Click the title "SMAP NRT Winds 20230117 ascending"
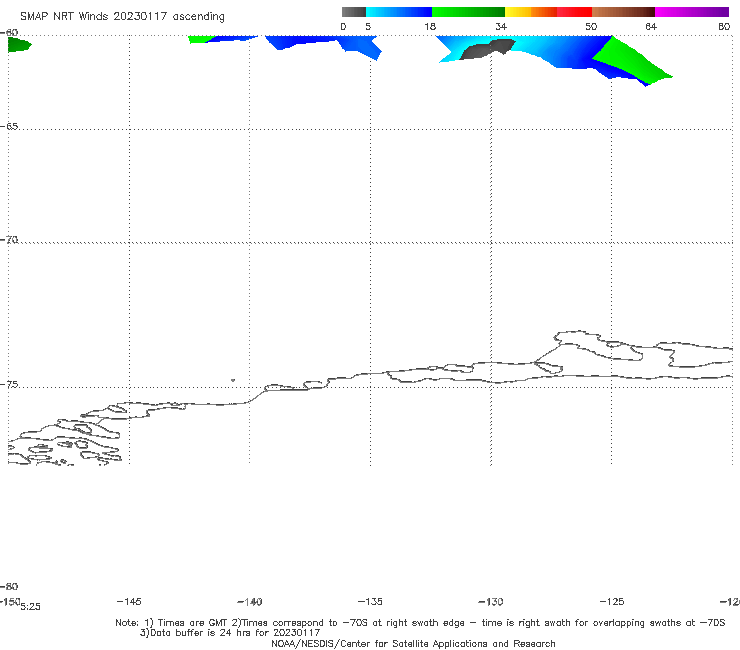This screenshot has height=650, width=740. click(122, 17)
